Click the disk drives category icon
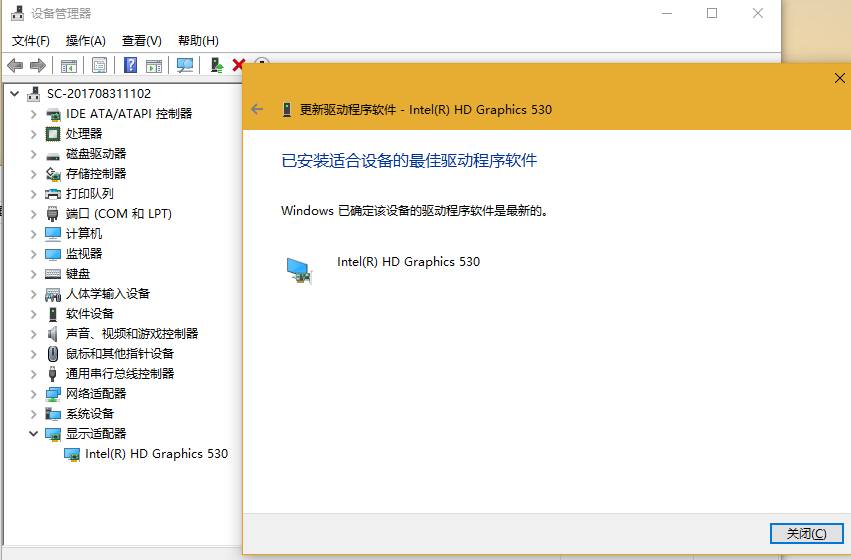 coord(53,156)
